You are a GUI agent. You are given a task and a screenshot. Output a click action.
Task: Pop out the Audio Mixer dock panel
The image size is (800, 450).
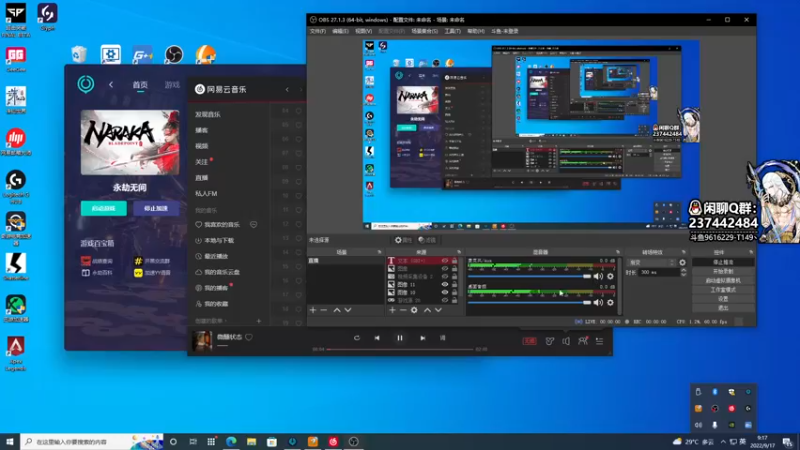(618, 252)
